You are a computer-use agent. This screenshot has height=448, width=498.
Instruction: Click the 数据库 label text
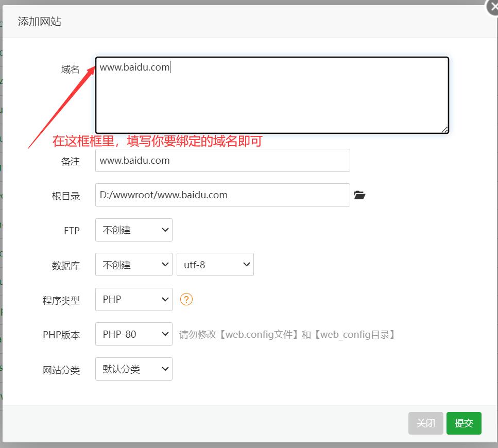pos(66,265)
